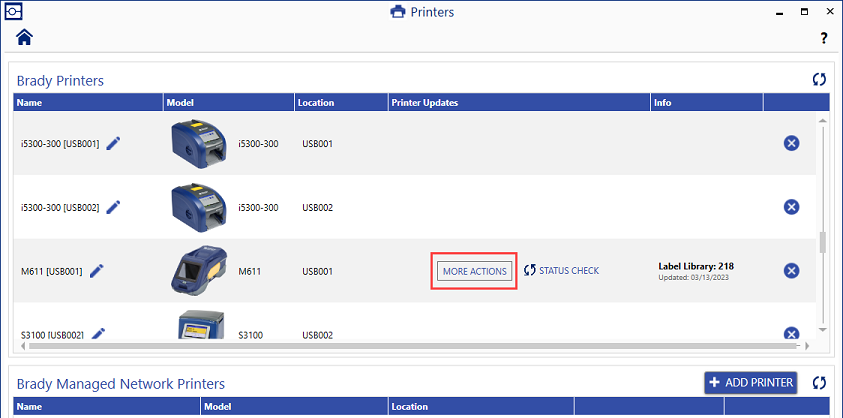This screenshot has height=418, width=843.
Task: Edit name of i5300-300 [USB002] printer
Action: (x=113, y=207)
